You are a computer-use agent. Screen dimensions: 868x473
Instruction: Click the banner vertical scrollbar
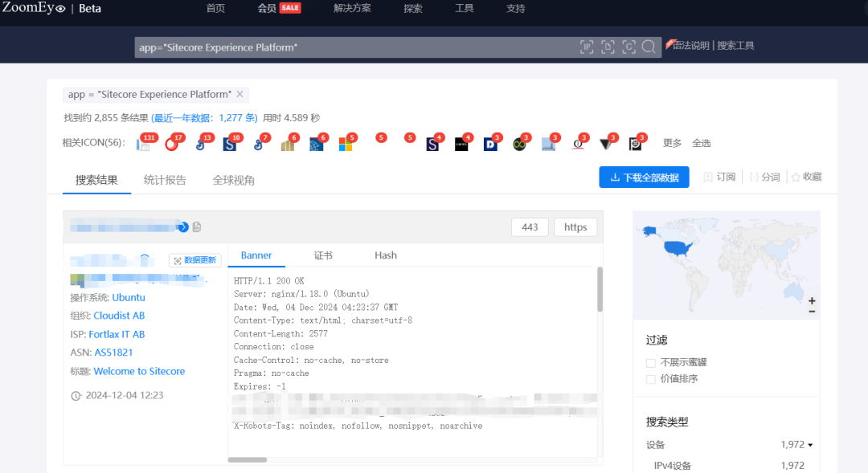pos(600,290)
